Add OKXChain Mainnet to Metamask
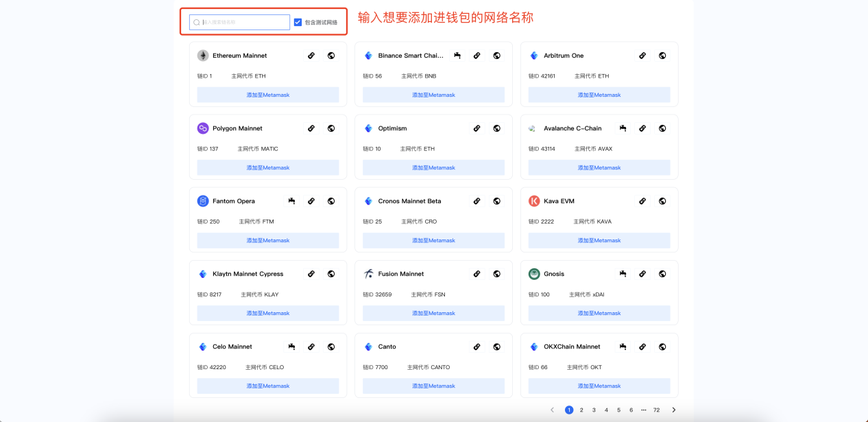 click(599, 386)
